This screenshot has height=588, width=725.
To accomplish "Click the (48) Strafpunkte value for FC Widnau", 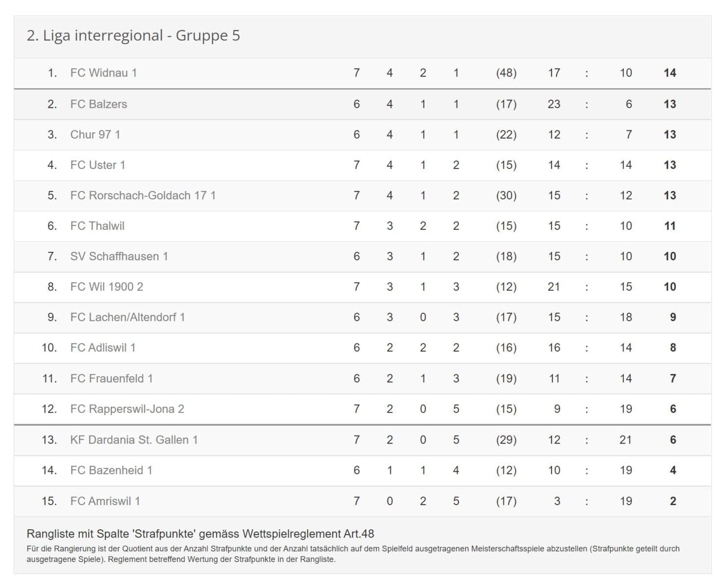I will coord(506,73).
